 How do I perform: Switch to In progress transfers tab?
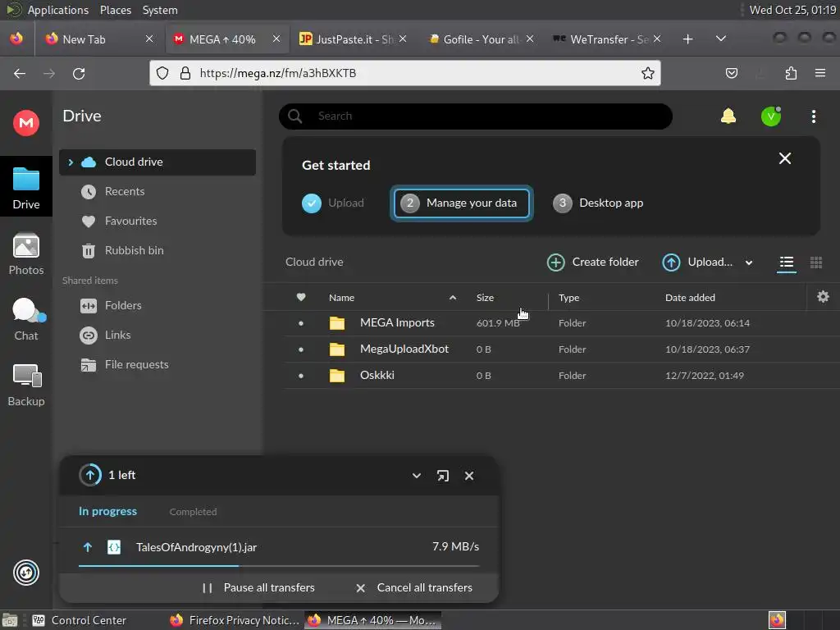[107, 512]
